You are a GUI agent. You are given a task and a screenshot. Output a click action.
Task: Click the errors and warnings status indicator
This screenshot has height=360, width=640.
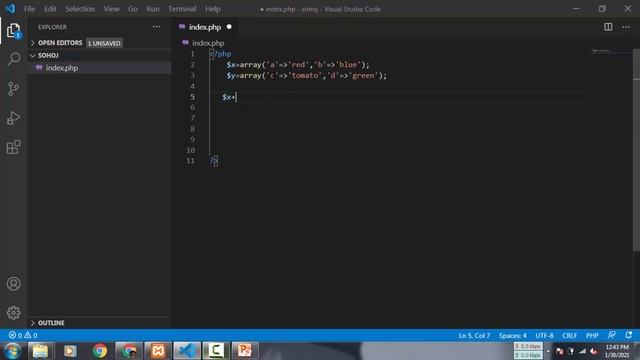pyautogui.click(x=23, y=335)
